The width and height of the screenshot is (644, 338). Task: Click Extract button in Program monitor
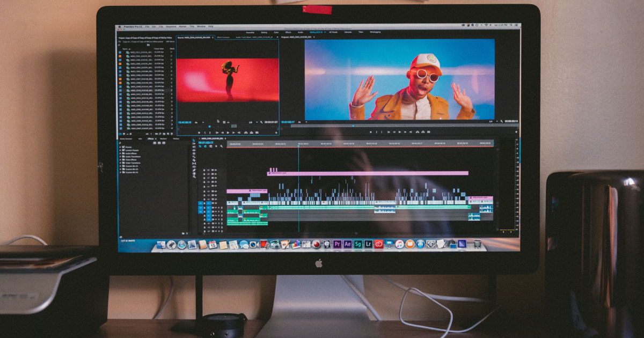[x=423, y=132]
